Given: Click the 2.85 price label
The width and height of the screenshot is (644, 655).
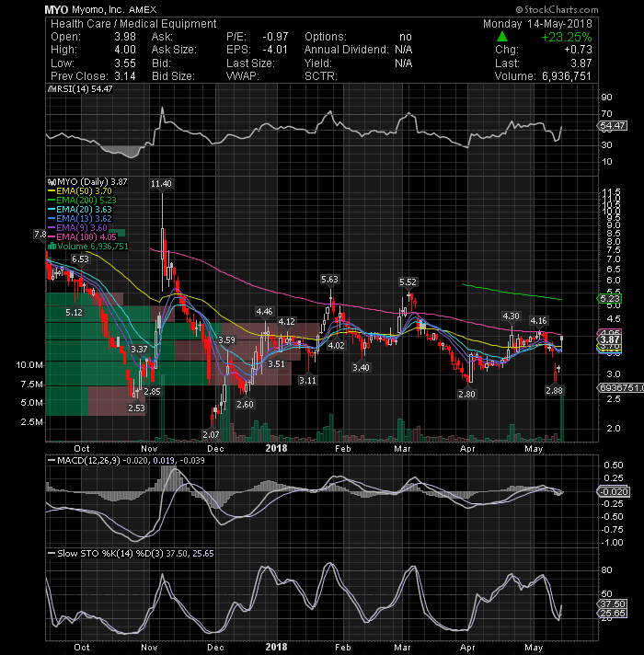Looking at the screenshot, I should (x=152, y=392).
